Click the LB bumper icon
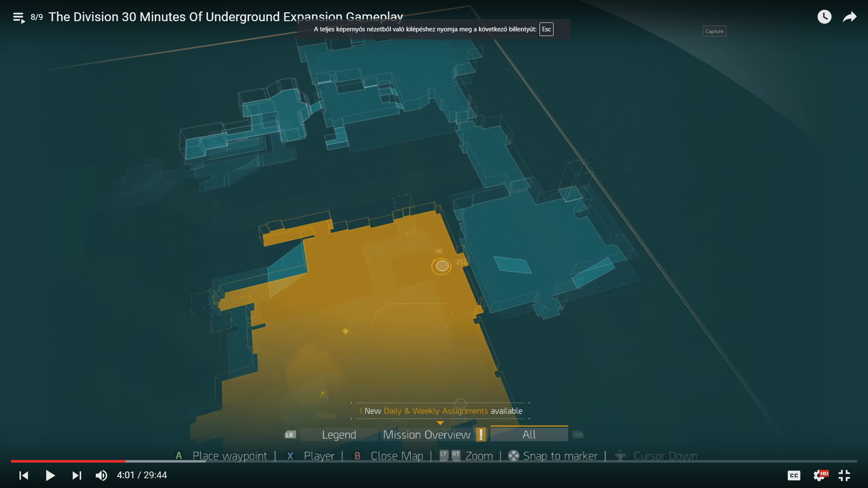 tap(290, 435)
